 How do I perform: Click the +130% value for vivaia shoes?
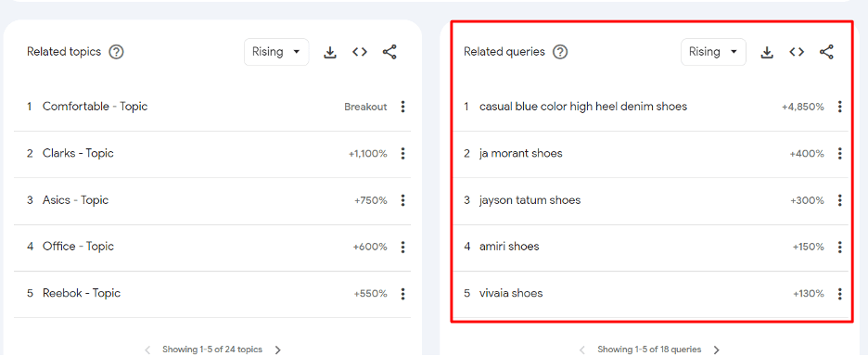pos(809,294)
